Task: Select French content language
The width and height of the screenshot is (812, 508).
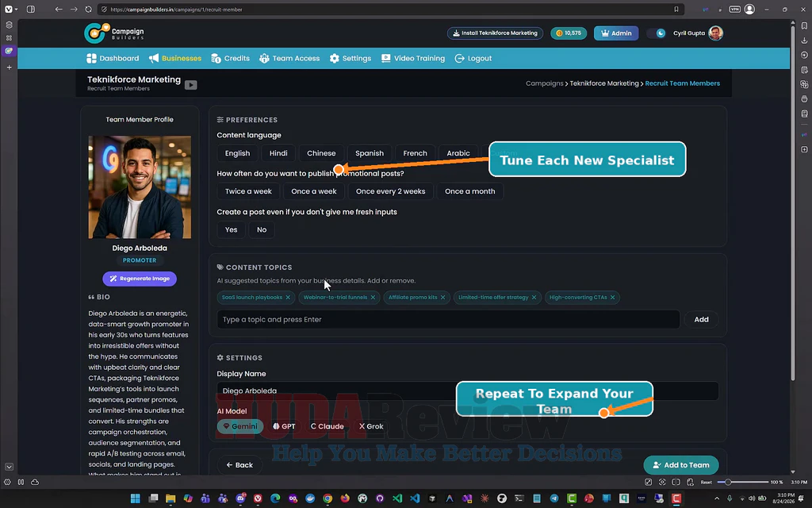Action: 415,153
